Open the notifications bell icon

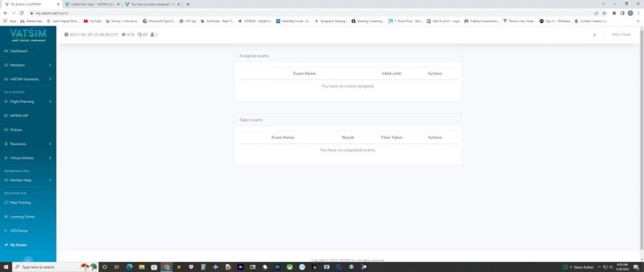[x=594, y=34]
